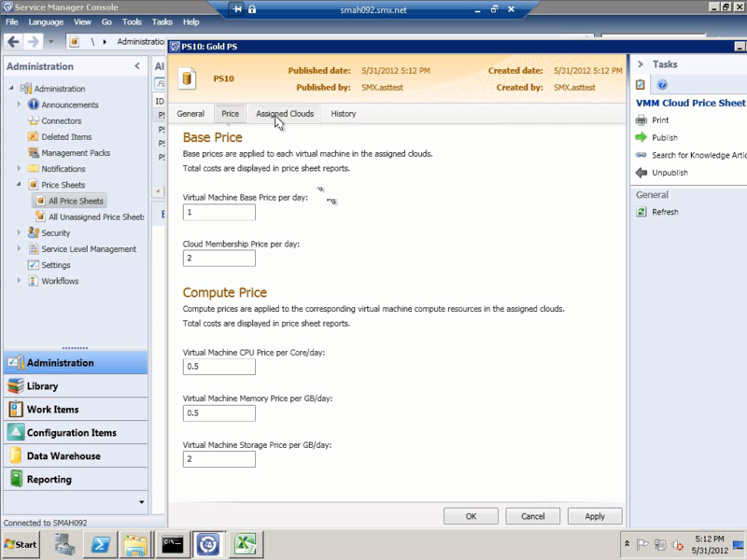
Task: Click the Management Packs icon
Action: click(x=33, y=153)
